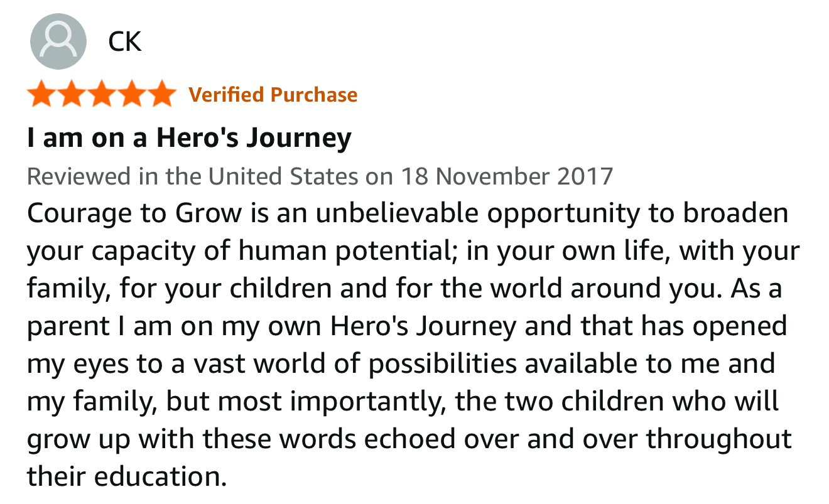Click the final words "their education."
The height and width of the screenshot is (504, 829).
pyautogui.click(x=126, y=477)
